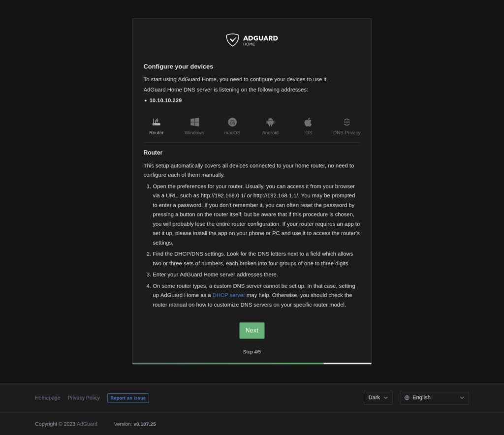Click the Report an issue button
Viewport: 504px width, 435px height.
(x=128, y=398)
